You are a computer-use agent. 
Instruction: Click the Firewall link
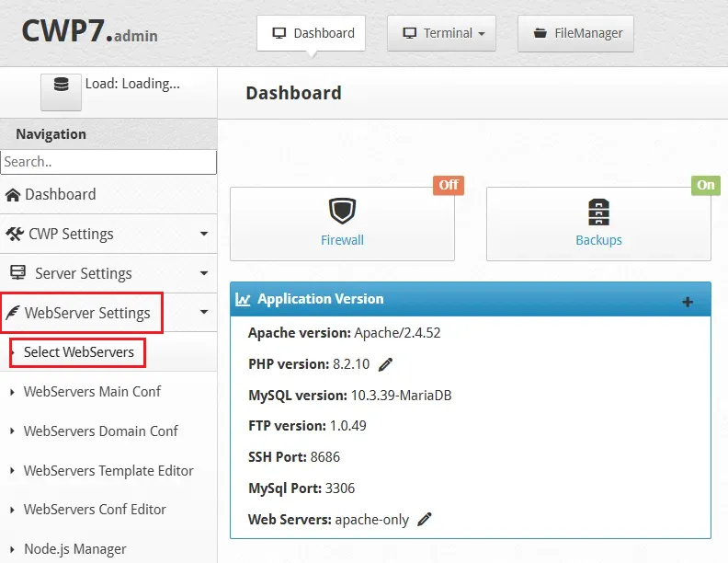click(342, 240)
